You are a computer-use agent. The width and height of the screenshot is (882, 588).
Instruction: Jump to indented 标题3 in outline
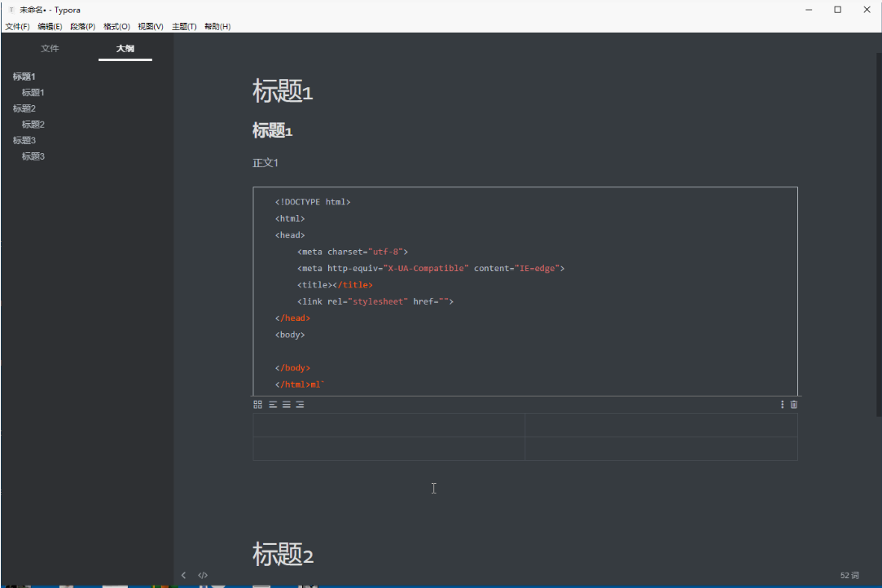click(33, 156)
